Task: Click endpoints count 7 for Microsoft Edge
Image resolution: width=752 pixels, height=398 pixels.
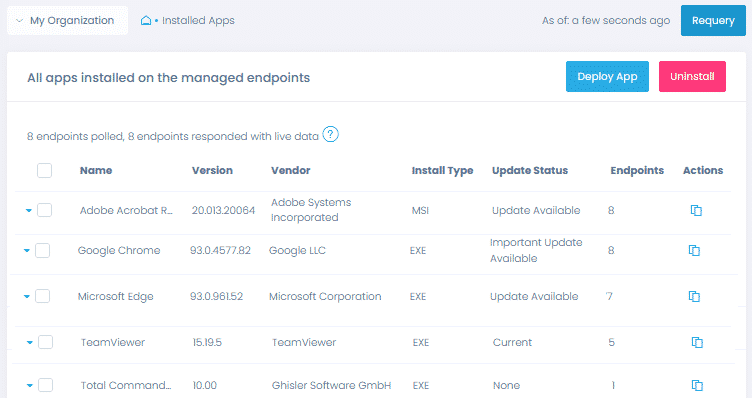Action: (609, 296)
